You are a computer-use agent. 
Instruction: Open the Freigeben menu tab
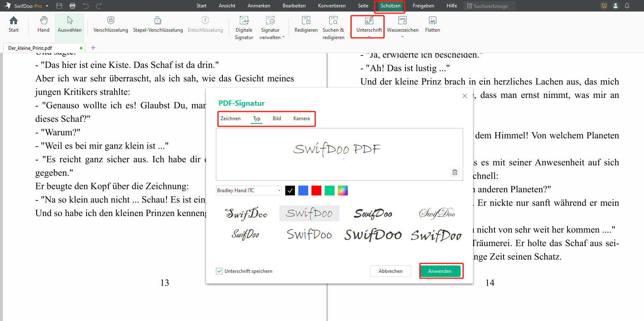[x=423, y=6]
